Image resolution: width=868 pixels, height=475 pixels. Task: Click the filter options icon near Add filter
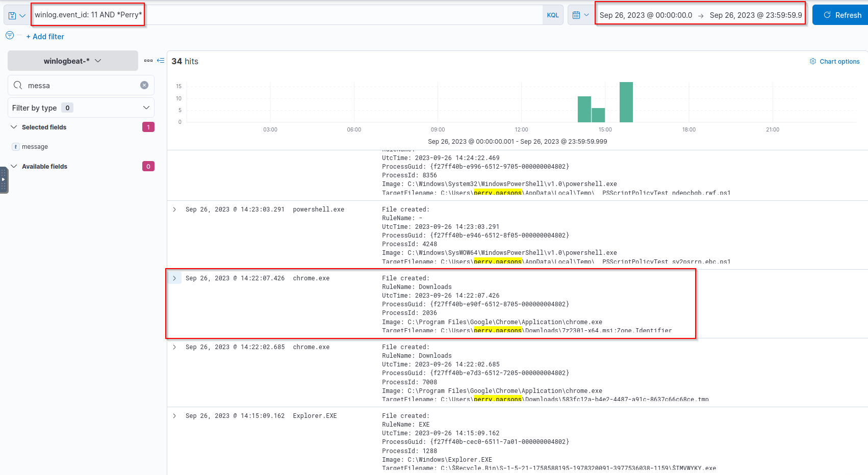10,36
